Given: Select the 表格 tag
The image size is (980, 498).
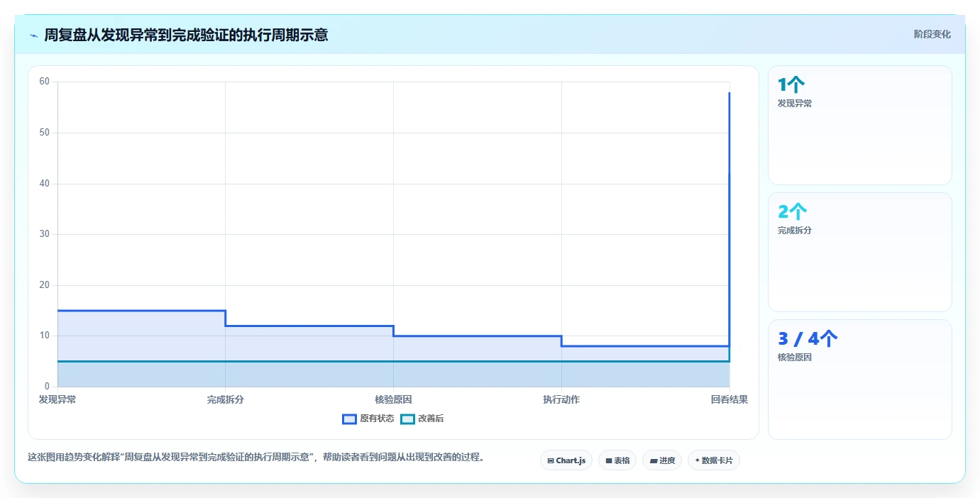Looking at the screenshot, I should coord(617,460).
